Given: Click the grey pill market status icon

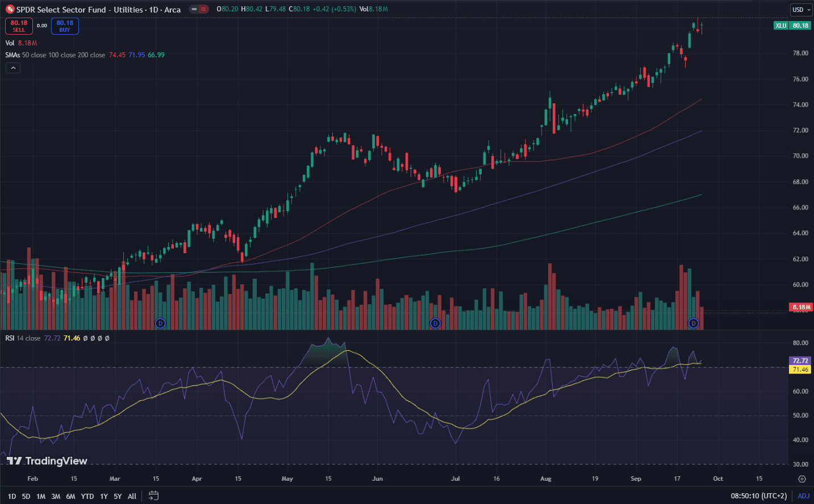Looking at the screenshot, I should click(194, 9).
